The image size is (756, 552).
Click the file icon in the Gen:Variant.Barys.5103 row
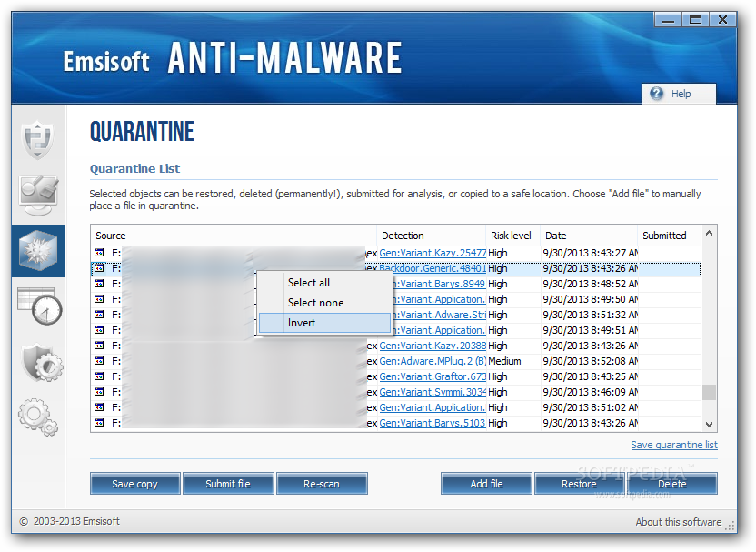pos(99,422)
